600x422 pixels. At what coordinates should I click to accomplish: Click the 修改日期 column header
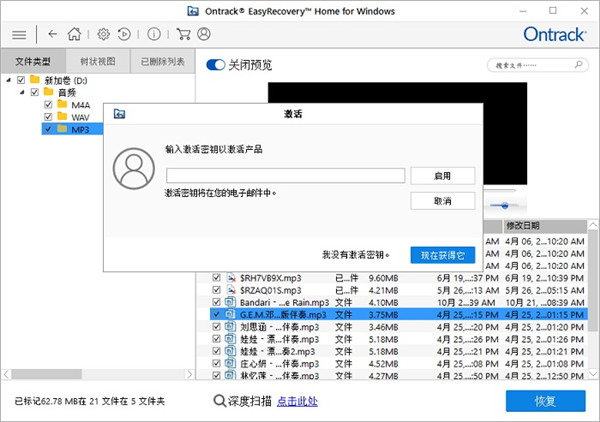click(544, 226)
